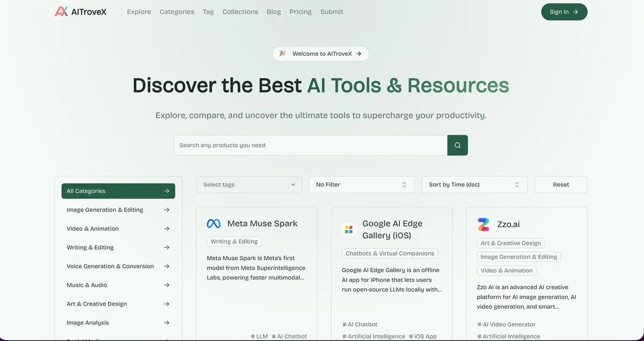The image size is (644, 341).
Task: Click arrow beside Writing & Editing category
Action: (167, 248)
